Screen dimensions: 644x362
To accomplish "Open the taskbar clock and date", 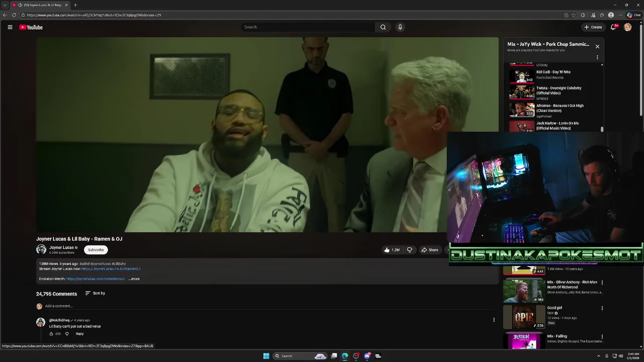I will tap(633, 356).
